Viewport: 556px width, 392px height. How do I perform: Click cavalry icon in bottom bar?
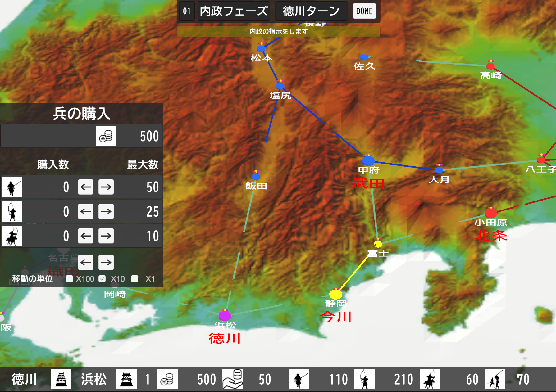[x=430, y=379]
